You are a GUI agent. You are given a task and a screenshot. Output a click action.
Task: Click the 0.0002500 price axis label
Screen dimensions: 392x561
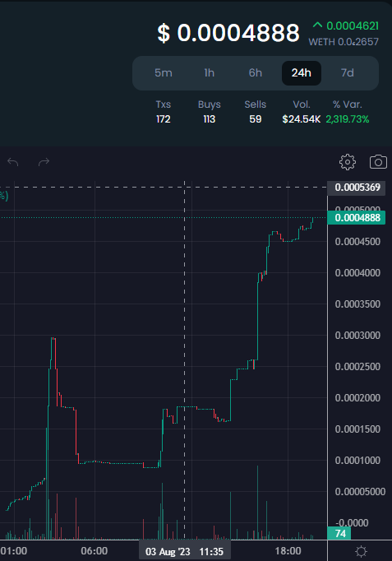[x=357, y=366]
